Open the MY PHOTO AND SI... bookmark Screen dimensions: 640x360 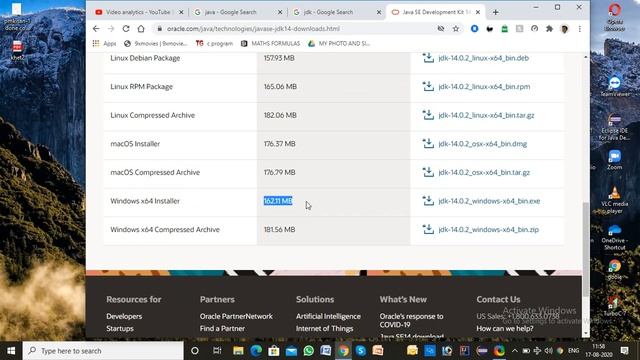(x=339, y=43)
